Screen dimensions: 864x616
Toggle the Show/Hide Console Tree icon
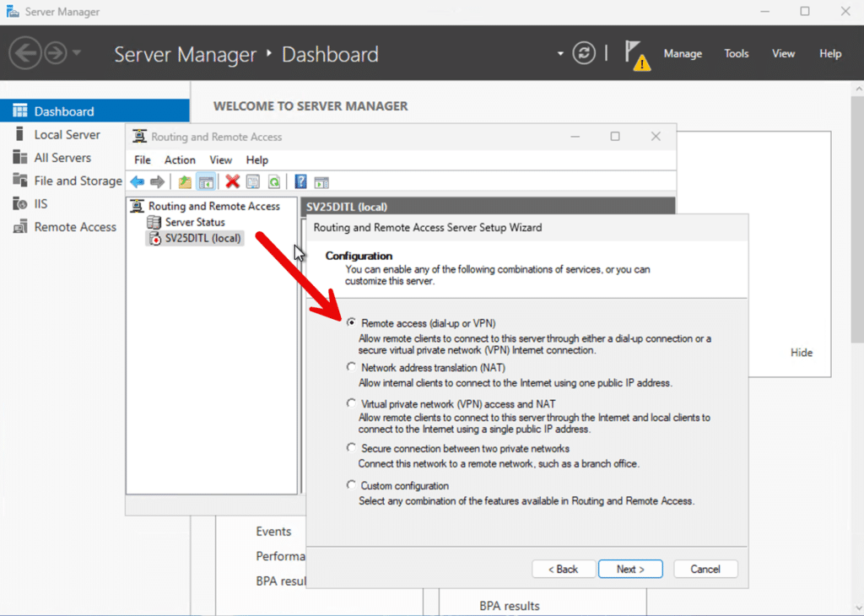pos(205,181)
